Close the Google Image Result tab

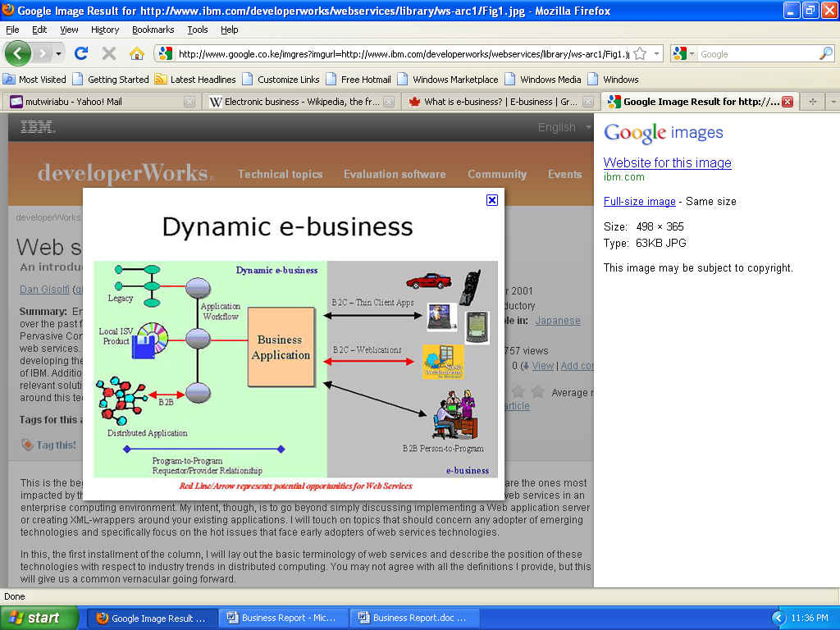click(x=787, y=102)
